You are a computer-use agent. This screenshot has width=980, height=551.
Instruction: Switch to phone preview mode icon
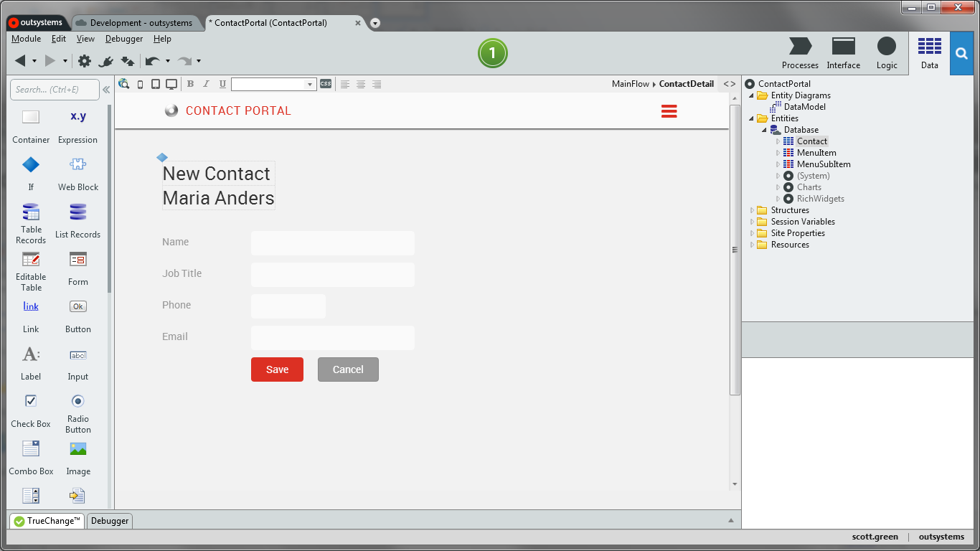pyautogui.click(x=140, y=84)
